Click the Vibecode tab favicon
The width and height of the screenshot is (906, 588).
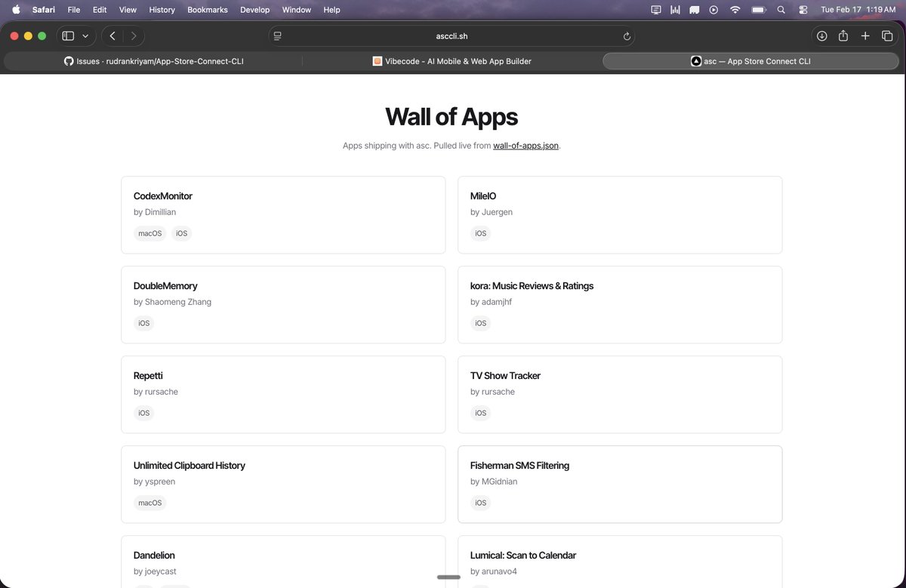(x=377, y=61)
